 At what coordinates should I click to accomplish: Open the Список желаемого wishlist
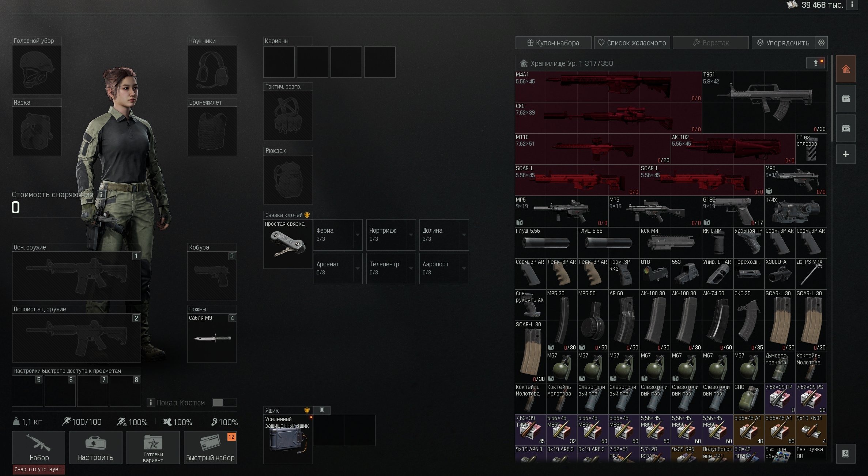632,43
